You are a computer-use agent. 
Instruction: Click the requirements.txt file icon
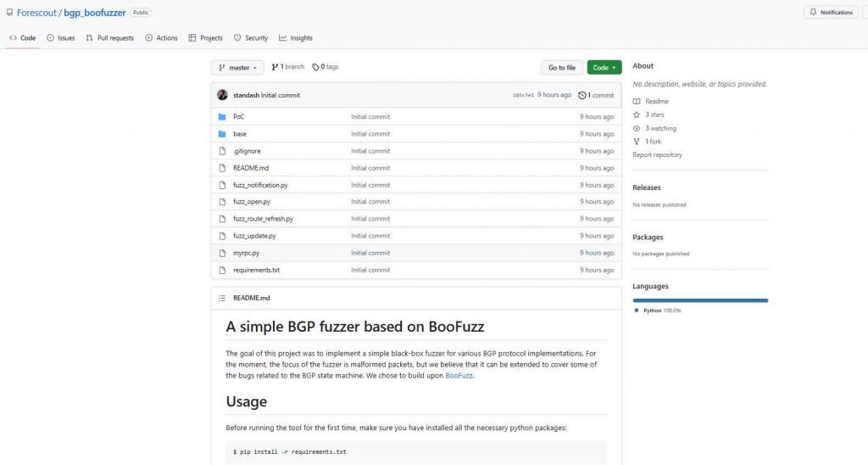click(x=222, y=271)
